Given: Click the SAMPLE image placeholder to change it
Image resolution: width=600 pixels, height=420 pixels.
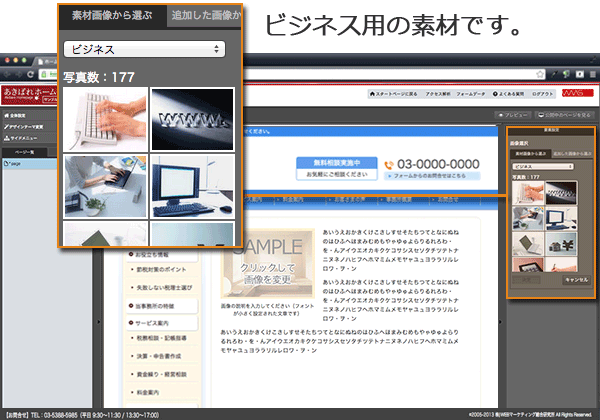Looking at the screenshot, I should [267, 262].
